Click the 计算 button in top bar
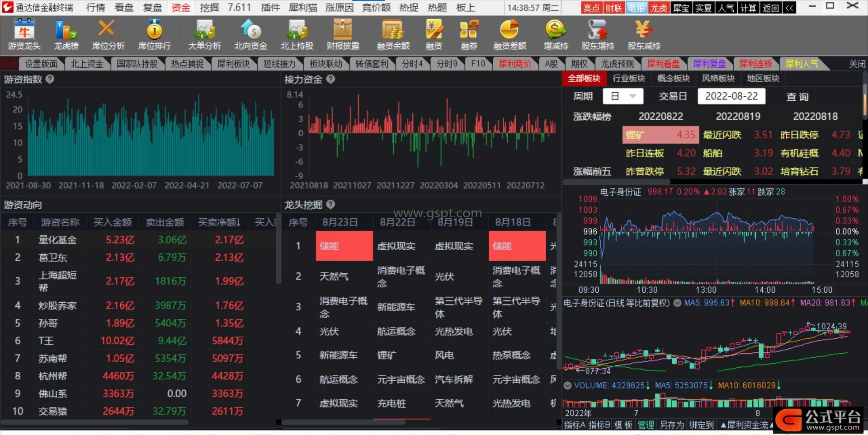 (748, 8)
